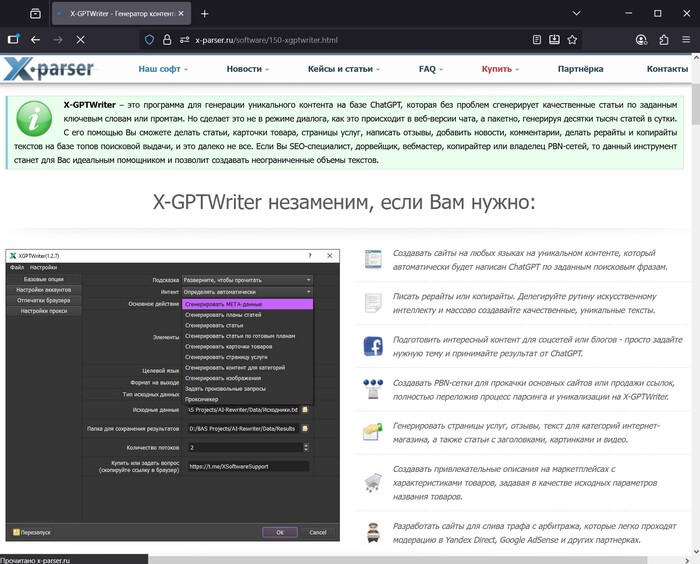Choose Сгенерировать META-данные option
Viewport: 700px width, 564px height.
[247, 304]
